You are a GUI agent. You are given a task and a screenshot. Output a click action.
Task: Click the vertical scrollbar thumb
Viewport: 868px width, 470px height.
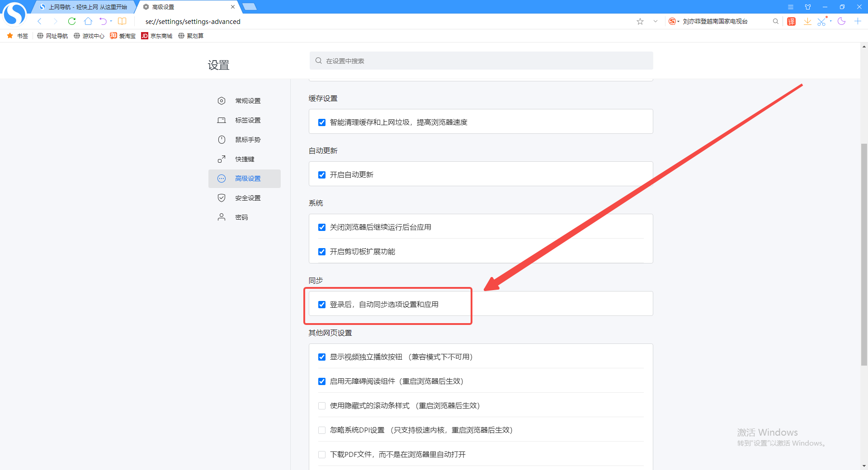pos(864,254)
